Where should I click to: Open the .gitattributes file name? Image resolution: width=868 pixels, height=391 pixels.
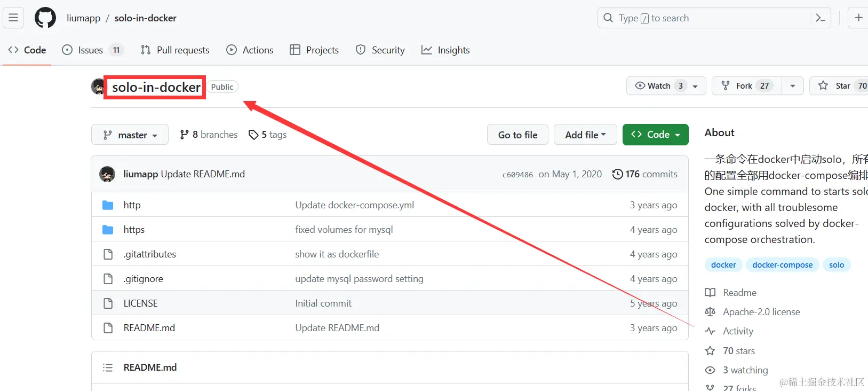pos(149,254)
